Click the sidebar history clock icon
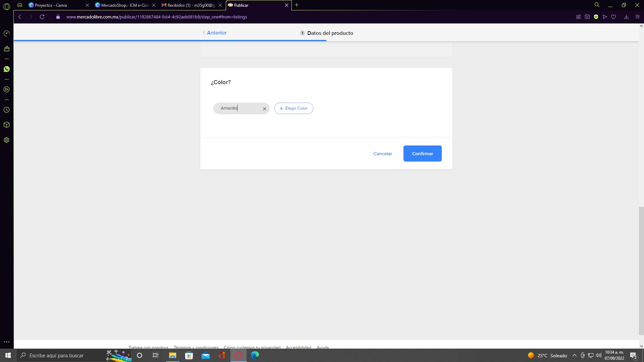644x362 pixels. 6,110
